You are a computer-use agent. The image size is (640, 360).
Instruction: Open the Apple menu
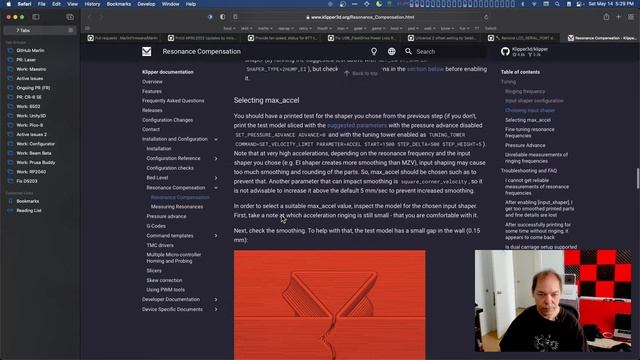8,4
